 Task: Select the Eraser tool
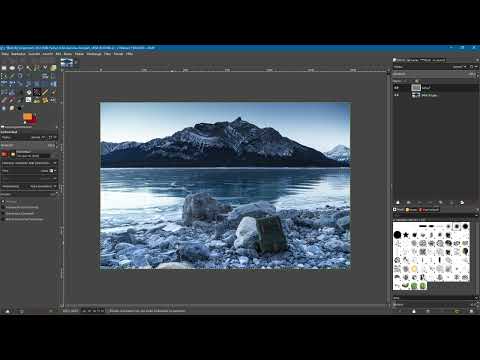point(4,100)
